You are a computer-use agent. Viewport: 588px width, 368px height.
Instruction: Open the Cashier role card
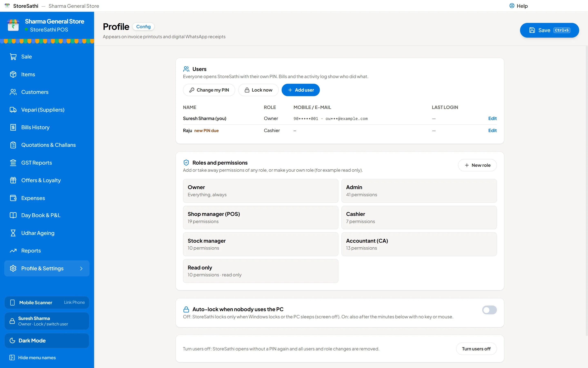click(x=419, y=218)
